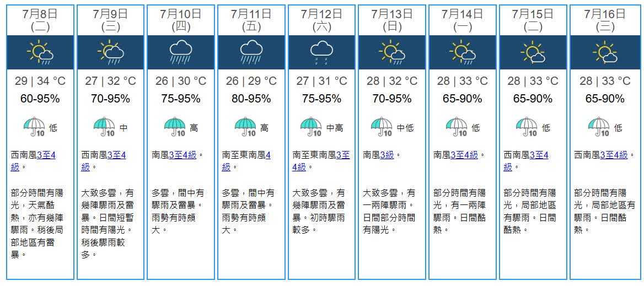This screenshot has width=644, height=286.
Task: Open the 3至4級 link under July 16
Action: click(614, 155)
